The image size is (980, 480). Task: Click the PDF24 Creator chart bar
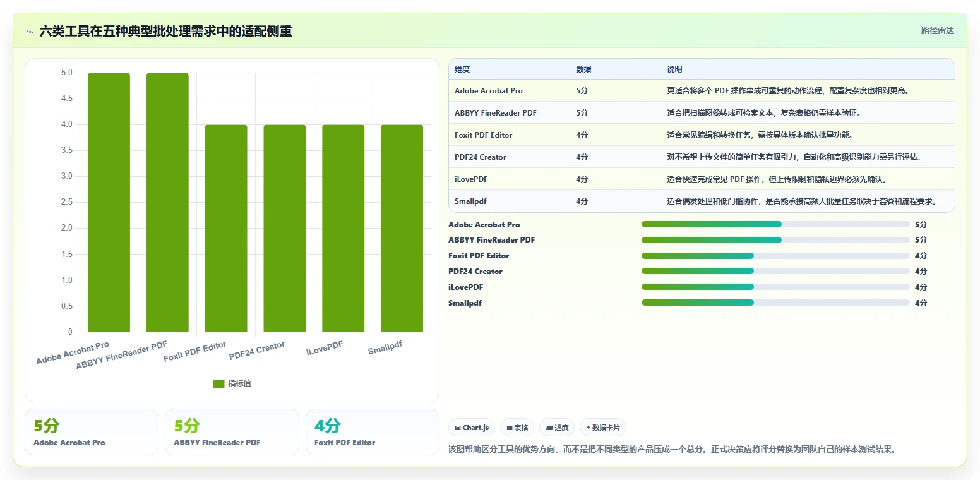pos(285,229)
